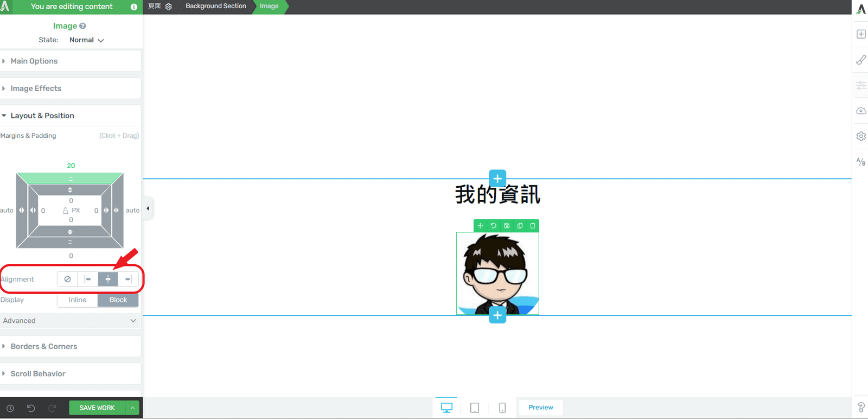Click the top margin value 20
Image resolution: width=868 pixels, height=419 pixels.
pos(71,166)
